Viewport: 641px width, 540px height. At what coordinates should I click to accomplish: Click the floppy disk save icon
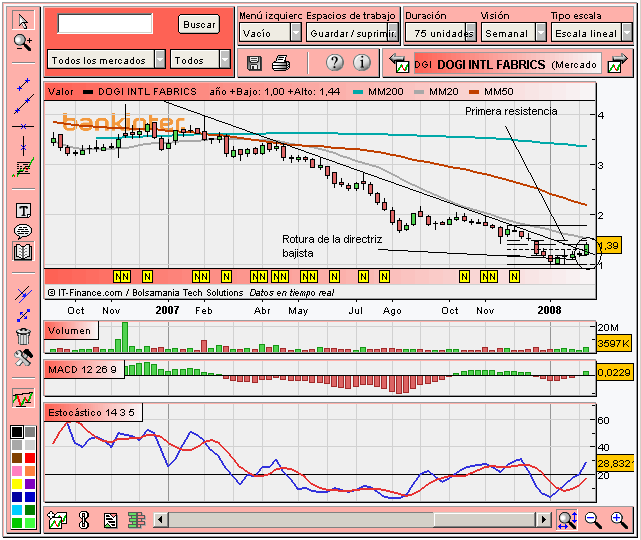coord(254,63)
